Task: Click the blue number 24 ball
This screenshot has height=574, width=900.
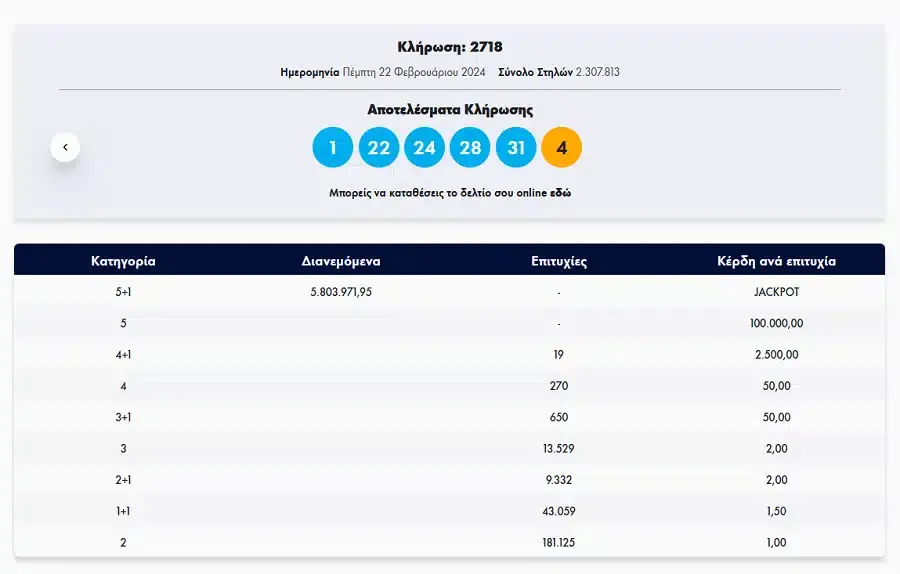Action: 424,148
